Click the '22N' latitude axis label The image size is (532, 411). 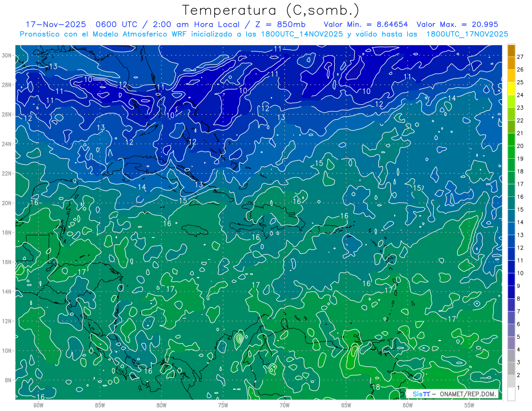tap(7, 173)
